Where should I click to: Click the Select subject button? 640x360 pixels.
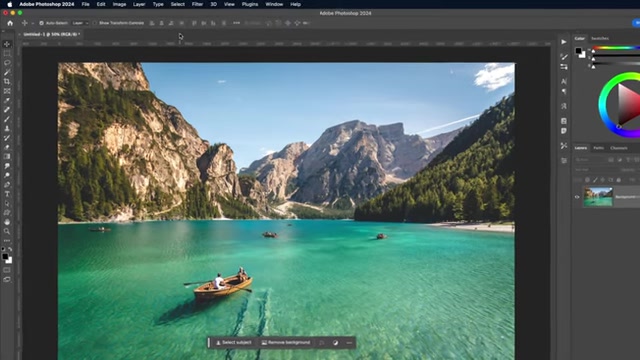pyautogui.click(x=234, y=343)
